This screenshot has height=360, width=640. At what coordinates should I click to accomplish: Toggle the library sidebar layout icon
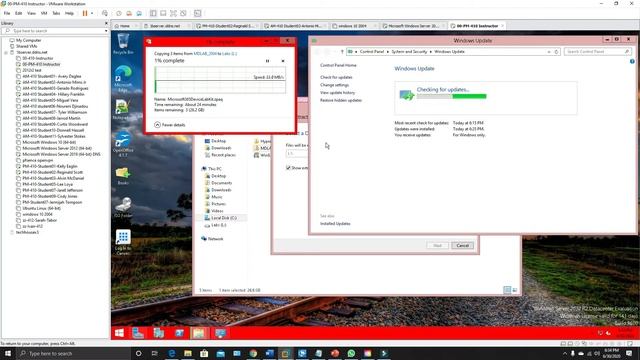(153, 13)
